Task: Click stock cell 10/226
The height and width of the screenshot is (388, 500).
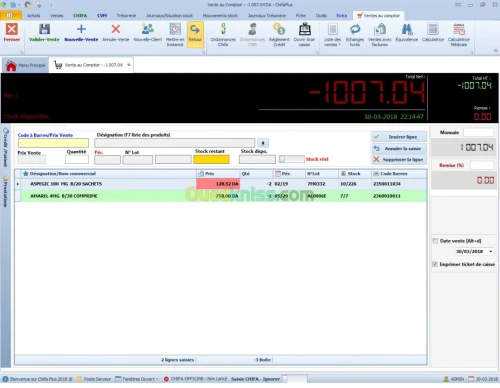Action: (354, 184)
